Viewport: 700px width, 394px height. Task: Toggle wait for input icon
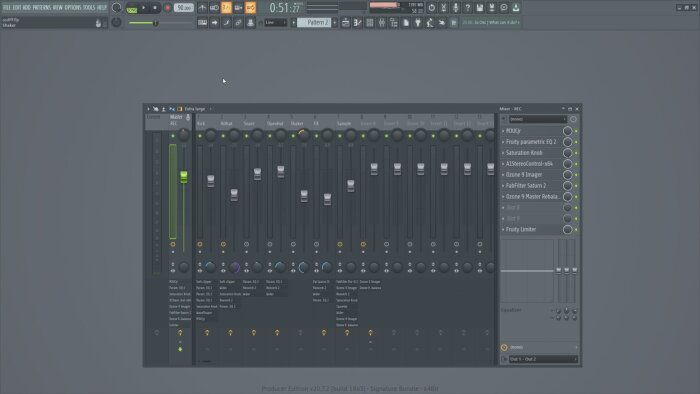(214, 8)
